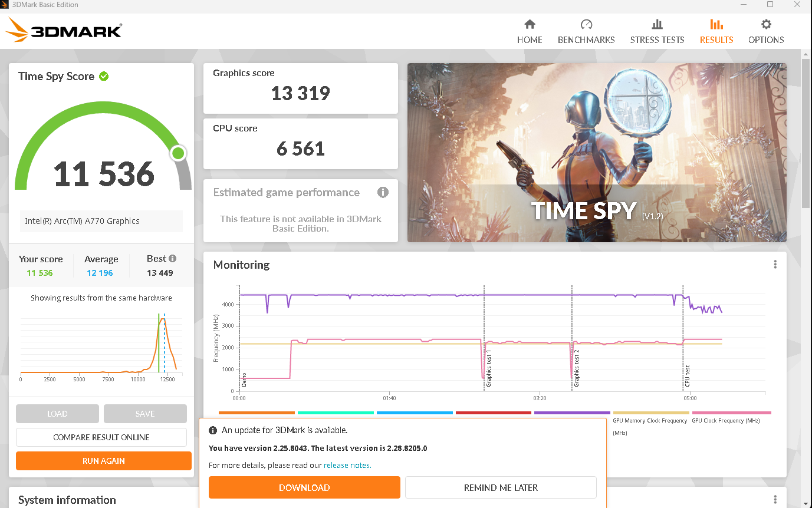Click the teal green legend color bar

pos(336,413)
